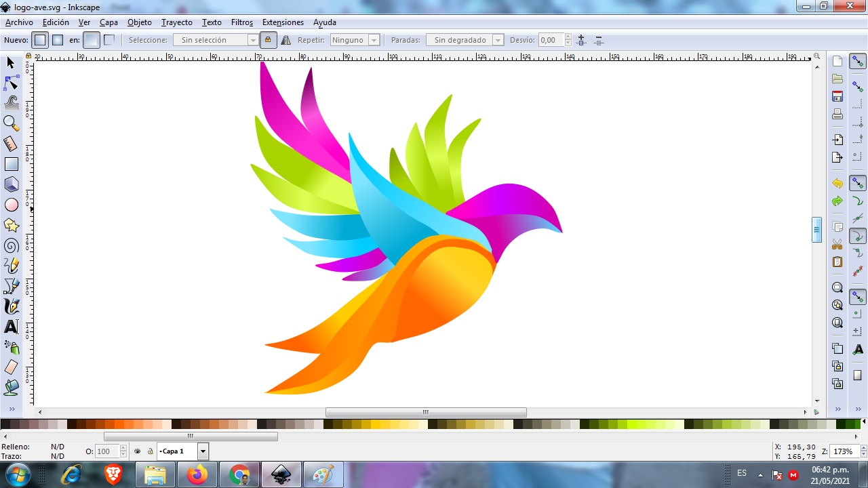Select the arrow Selector tool

(x=12, y=63)
